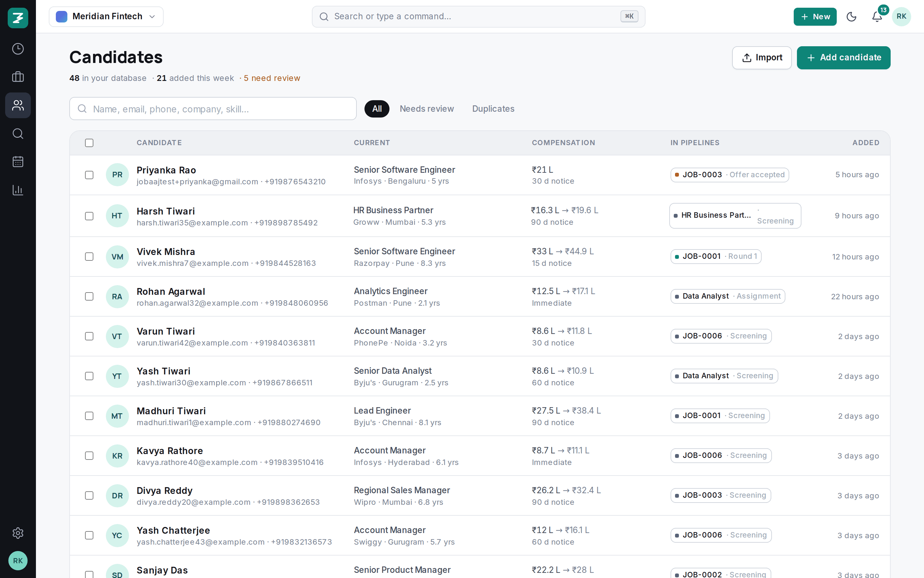Select the Candidates people icon in sidebar
924x578 pixels.
pyautogui.click(x=18, y=105)
